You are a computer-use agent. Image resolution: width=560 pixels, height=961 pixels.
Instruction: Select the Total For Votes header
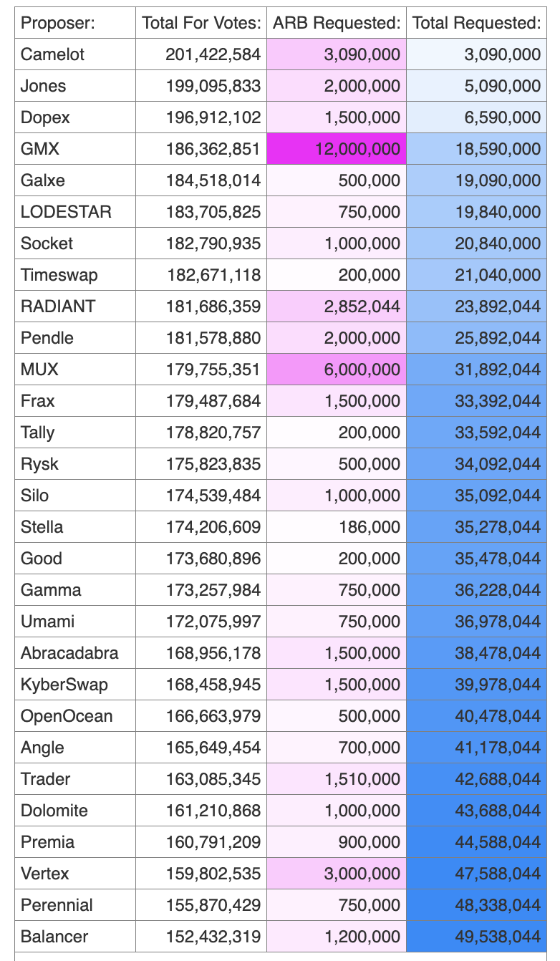201,23
